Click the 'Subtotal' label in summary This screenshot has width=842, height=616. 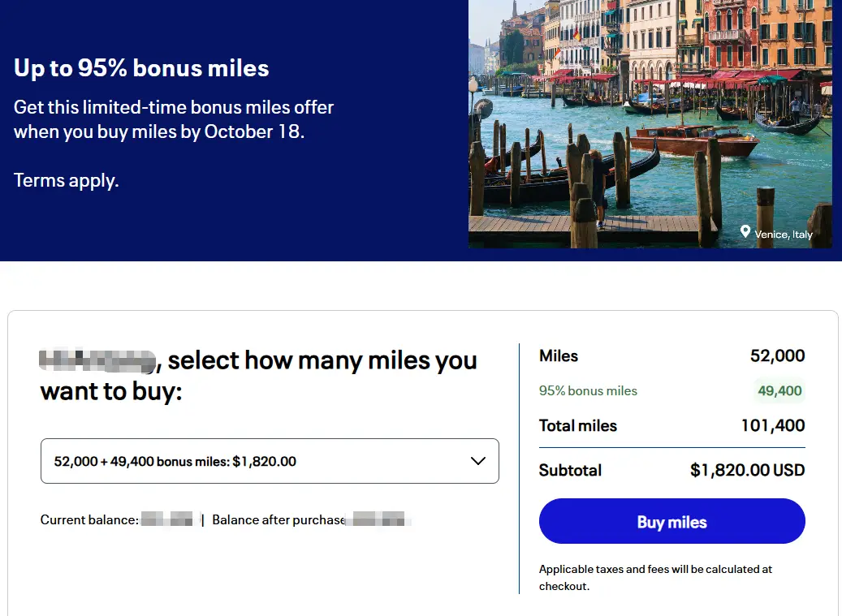[x=570, y=470]
